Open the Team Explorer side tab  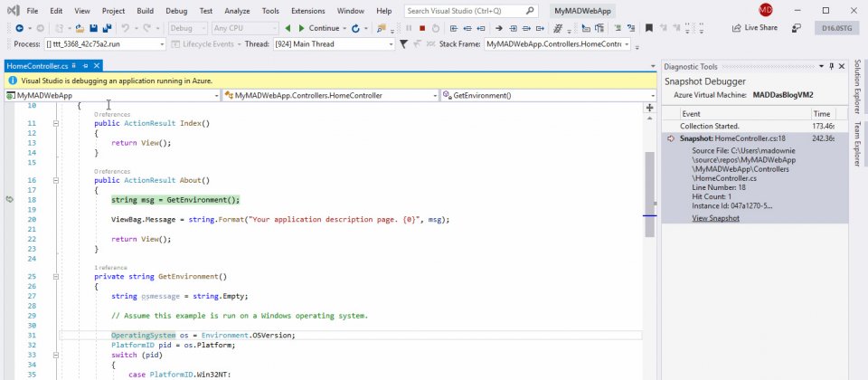tap(857, 144)
